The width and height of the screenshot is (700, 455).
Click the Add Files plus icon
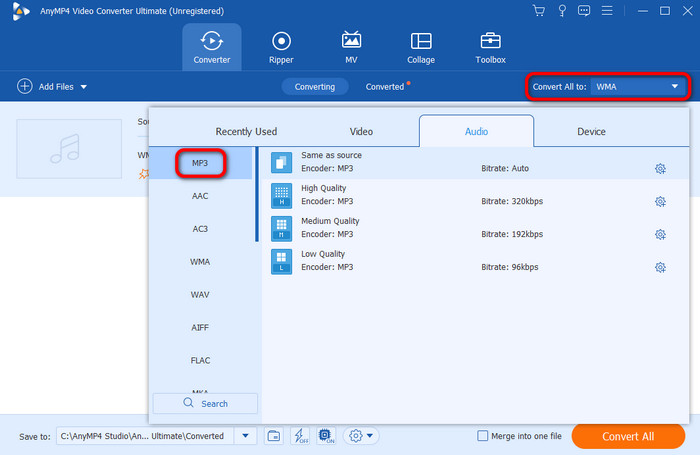[x=25, y=86]
